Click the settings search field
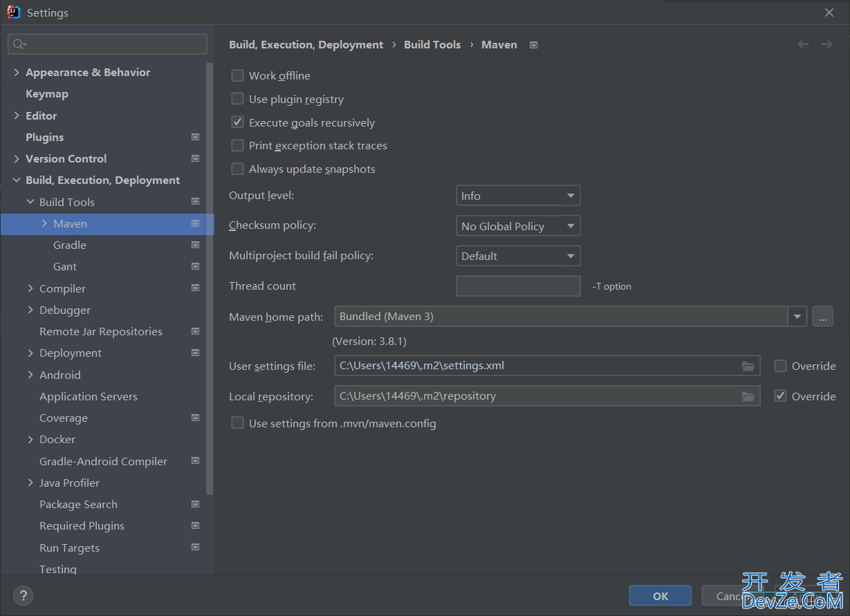This screenshot has height=616, width=850. tap(107, 44)
